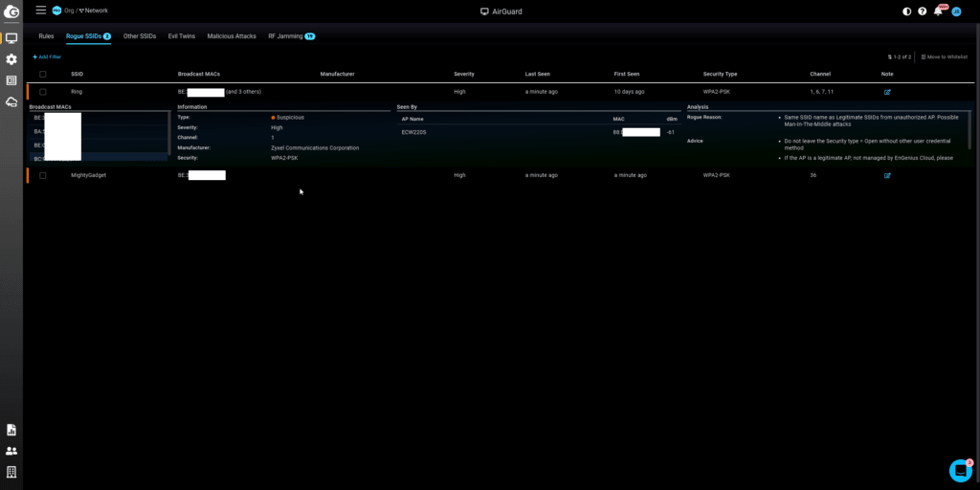Viewport: 980px width, 490px height.
Task: Toggle the dark/light theme contrast icon
Action: 907,11
